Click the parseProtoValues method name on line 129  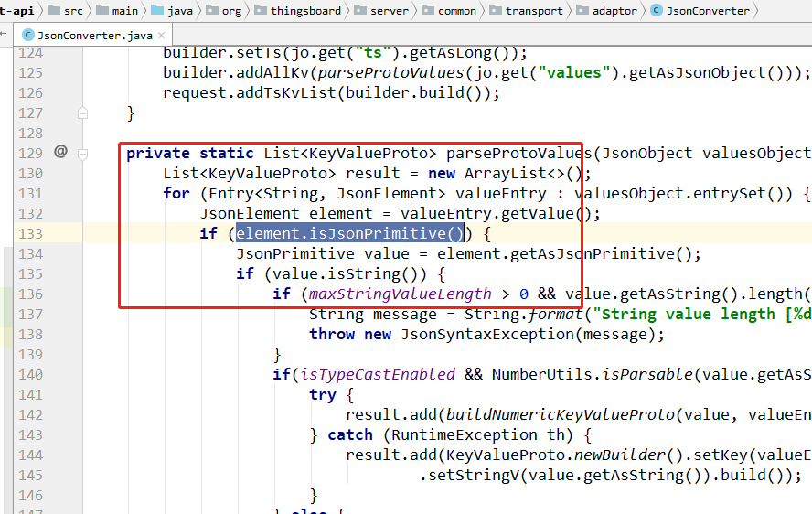point(518,154)
